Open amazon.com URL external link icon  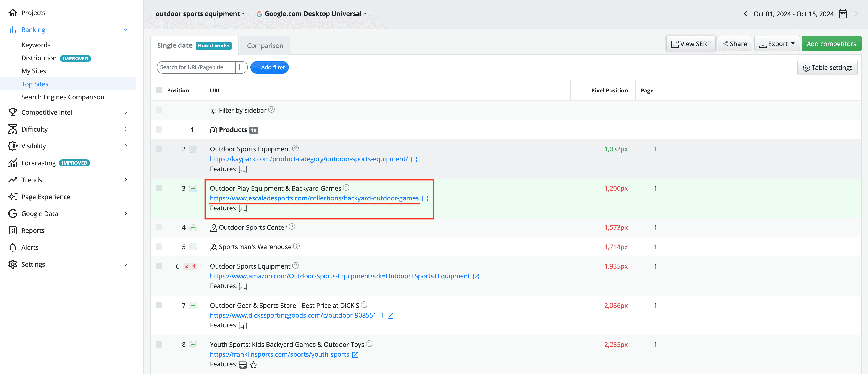(476, 277)
